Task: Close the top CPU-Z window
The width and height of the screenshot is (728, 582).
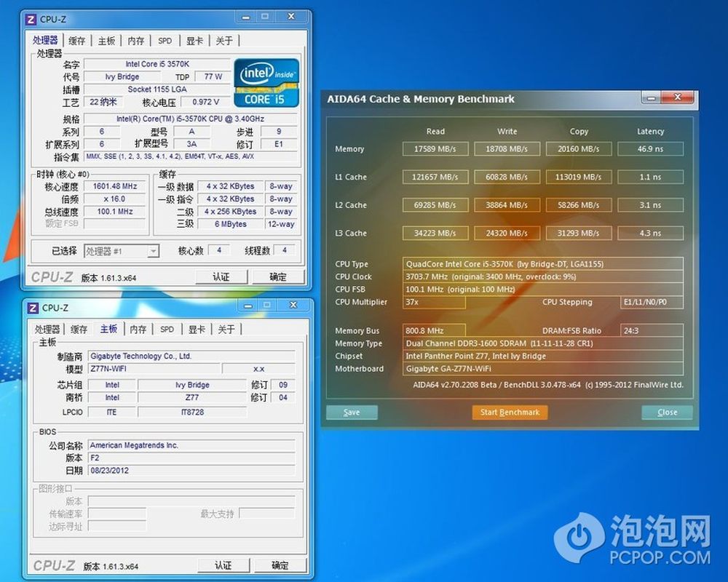Action: point(291,17)
